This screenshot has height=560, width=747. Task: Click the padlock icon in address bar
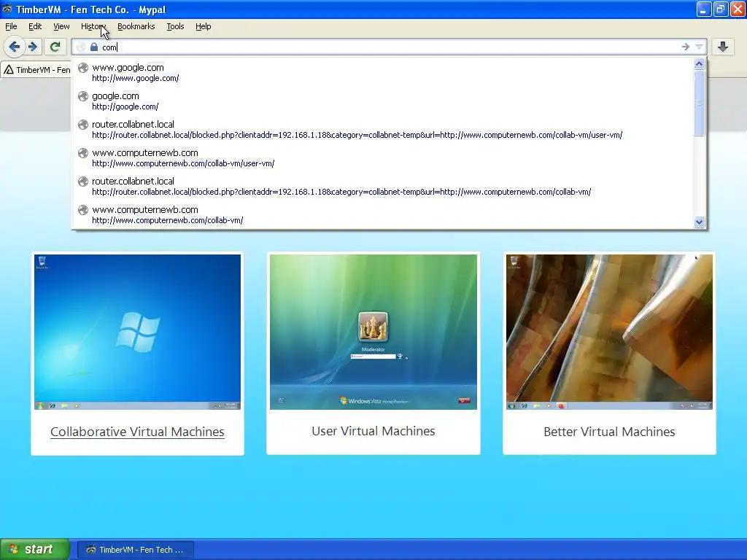[94, 47]
